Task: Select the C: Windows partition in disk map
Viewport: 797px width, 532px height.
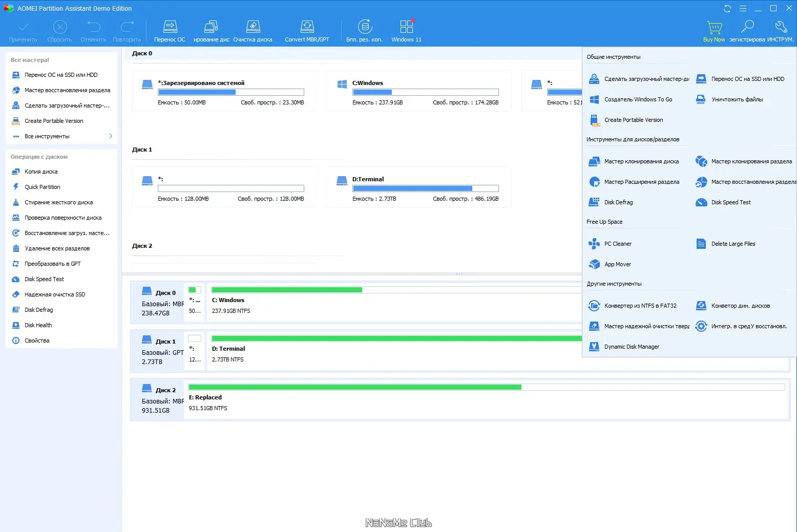Action: [394, 303]
